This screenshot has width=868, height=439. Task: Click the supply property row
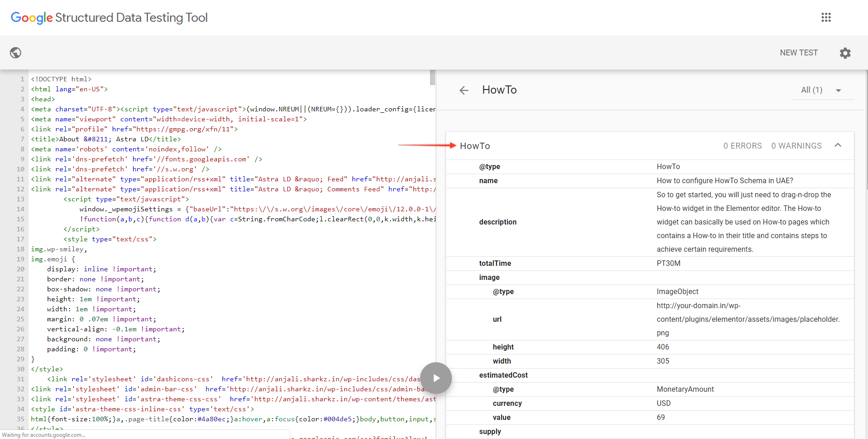(490, 432)
